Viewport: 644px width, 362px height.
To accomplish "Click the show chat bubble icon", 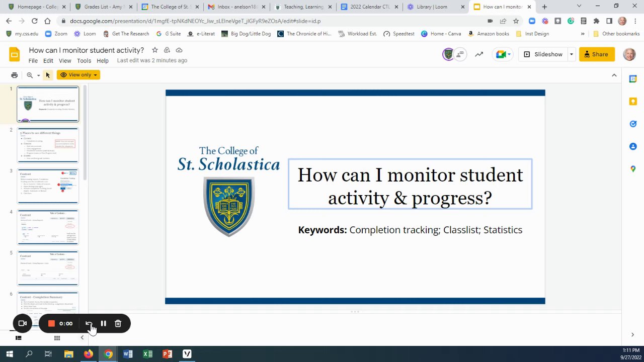I will pos(460,54).
